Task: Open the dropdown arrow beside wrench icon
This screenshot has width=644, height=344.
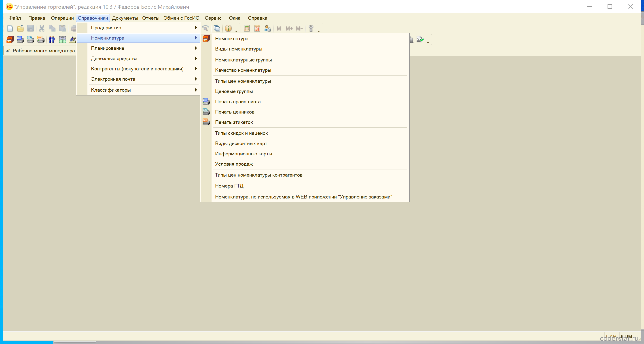Action: pyautogui.click(x=319, y=31)
